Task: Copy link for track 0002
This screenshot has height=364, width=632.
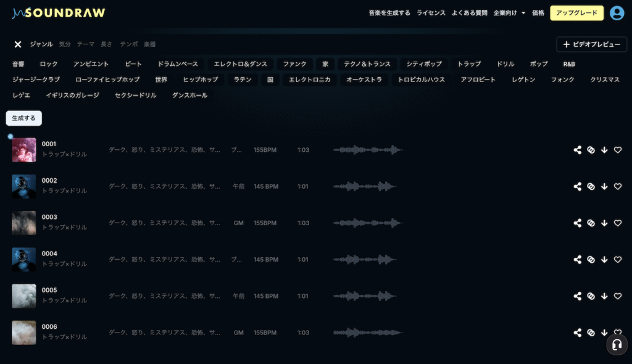Action: (x=591, y=186)
